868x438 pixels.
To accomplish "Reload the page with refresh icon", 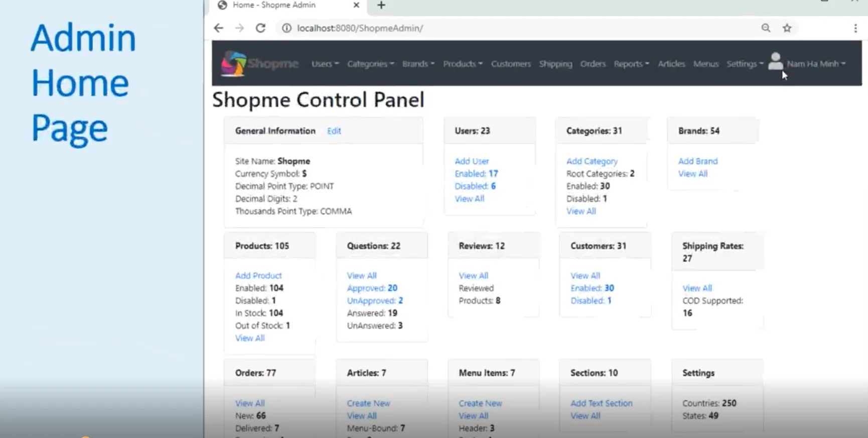I will [260, 28].
